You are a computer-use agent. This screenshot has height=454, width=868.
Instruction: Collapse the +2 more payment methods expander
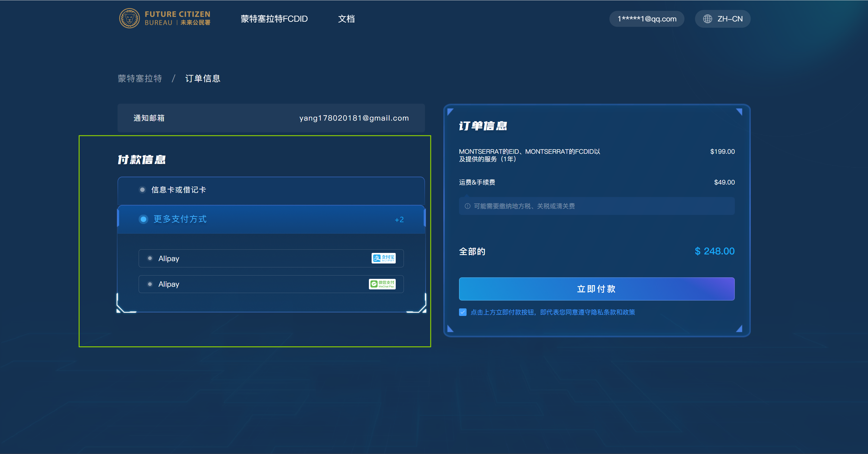click(399, 219)
